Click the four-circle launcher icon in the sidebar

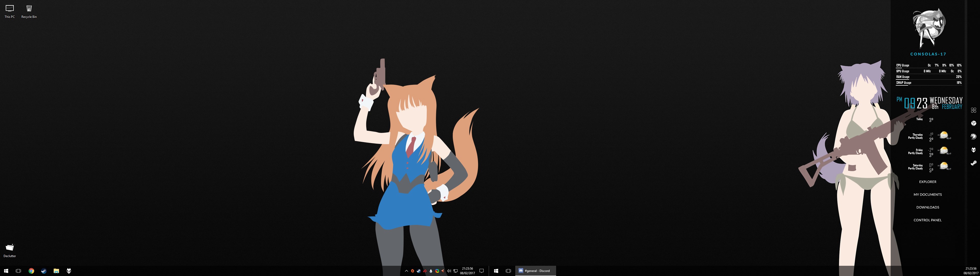pyautogui.click(x=974, y=110)
